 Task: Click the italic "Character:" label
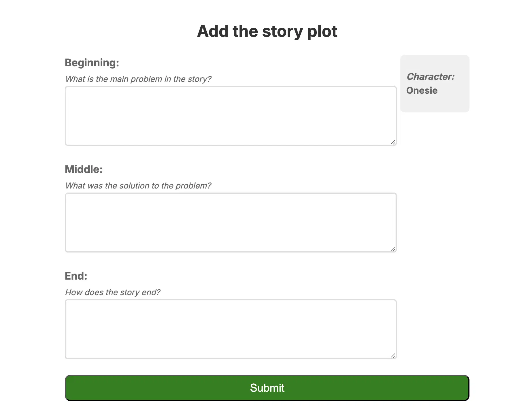430,77
